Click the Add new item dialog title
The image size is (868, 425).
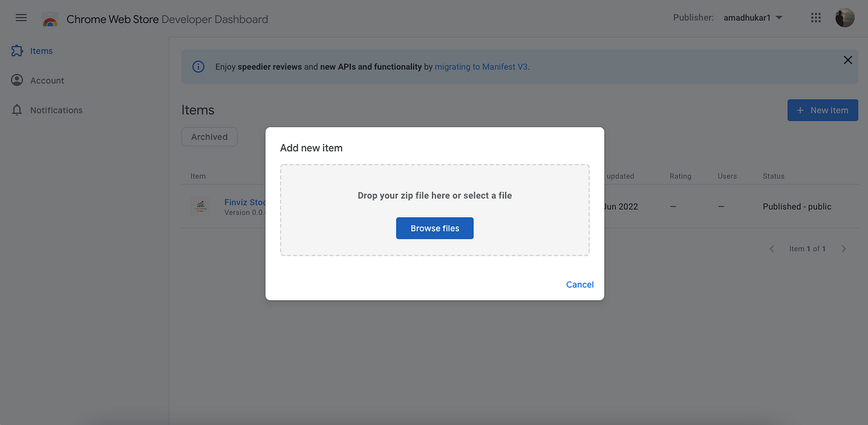point(311,148)
